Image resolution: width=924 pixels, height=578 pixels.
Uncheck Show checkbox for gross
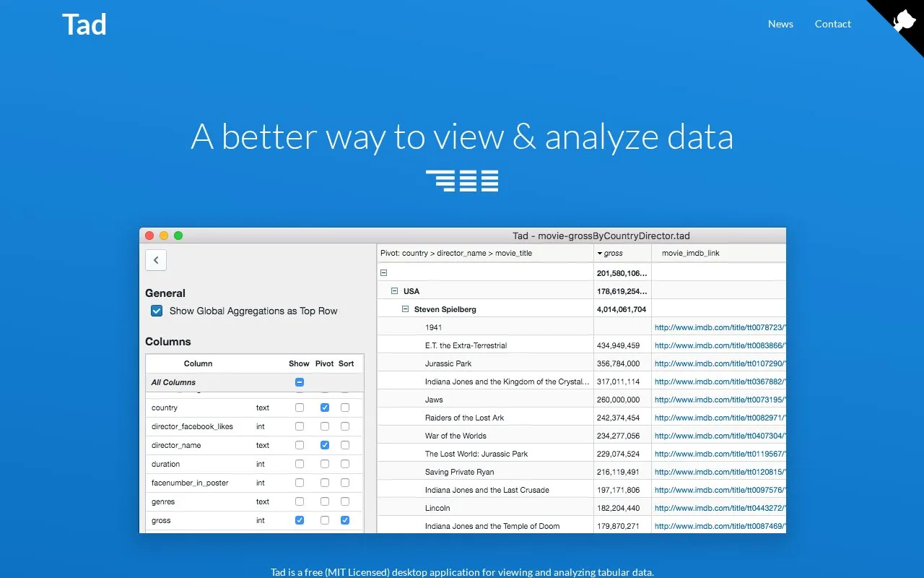point(300,520)
